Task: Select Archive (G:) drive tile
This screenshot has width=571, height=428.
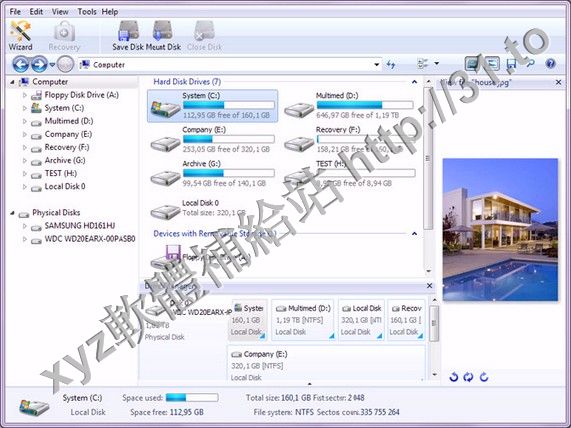Action: [x=213, y=174]
